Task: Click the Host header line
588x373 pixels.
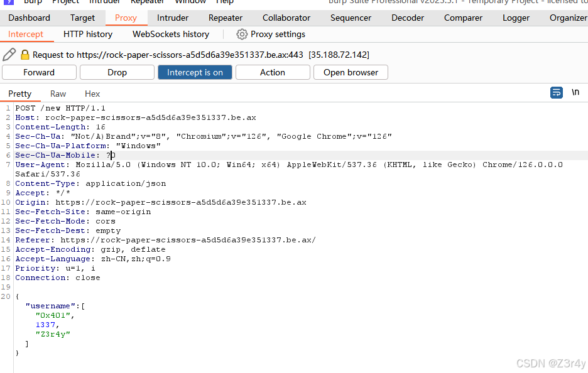Action: tap(136, 117)
